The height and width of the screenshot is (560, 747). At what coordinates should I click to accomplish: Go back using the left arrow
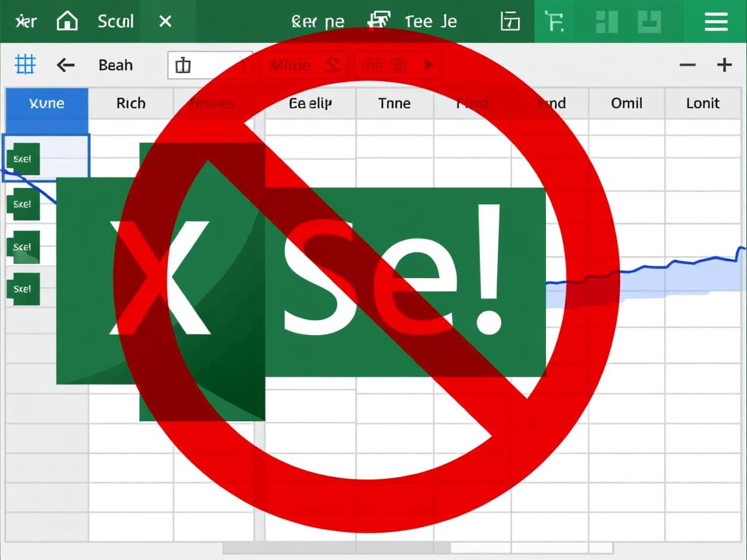click(65, 65)
